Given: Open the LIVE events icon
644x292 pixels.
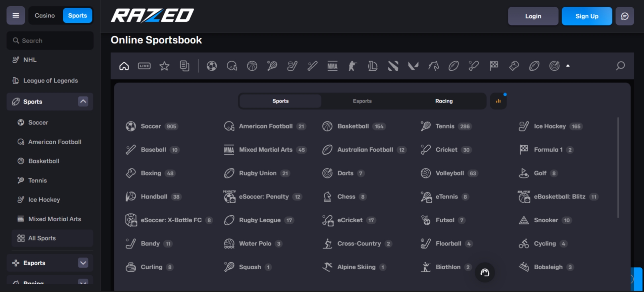Looking at the screenshot, I should [144, 66].
